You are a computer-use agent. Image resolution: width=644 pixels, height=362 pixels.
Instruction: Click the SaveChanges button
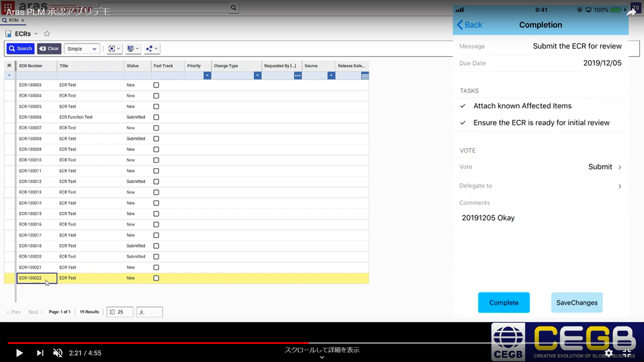point(576,303)
